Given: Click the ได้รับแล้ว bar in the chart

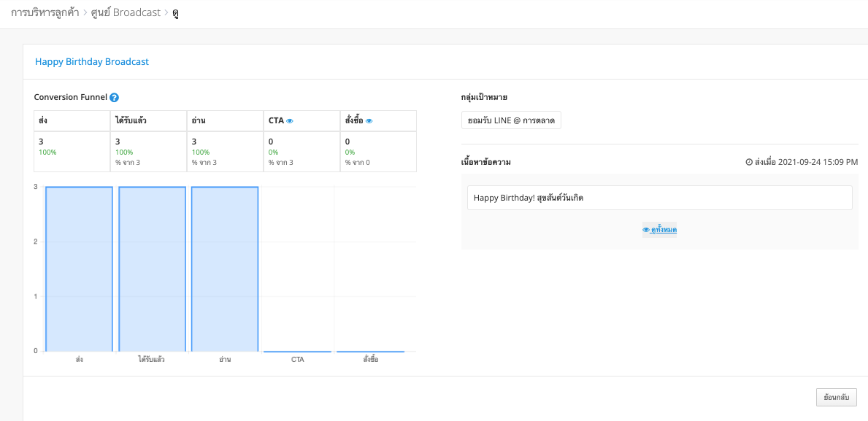Looking at the screenshot, I should click(152, 269).
